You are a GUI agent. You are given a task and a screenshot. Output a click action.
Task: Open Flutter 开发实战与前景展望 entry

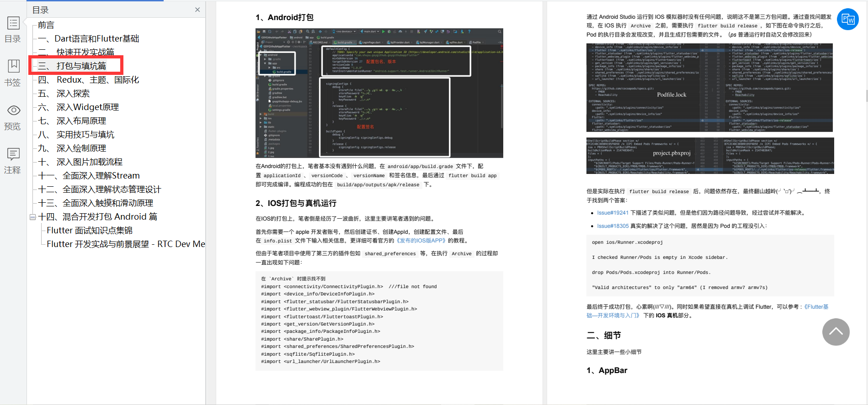tap(126, 244)
